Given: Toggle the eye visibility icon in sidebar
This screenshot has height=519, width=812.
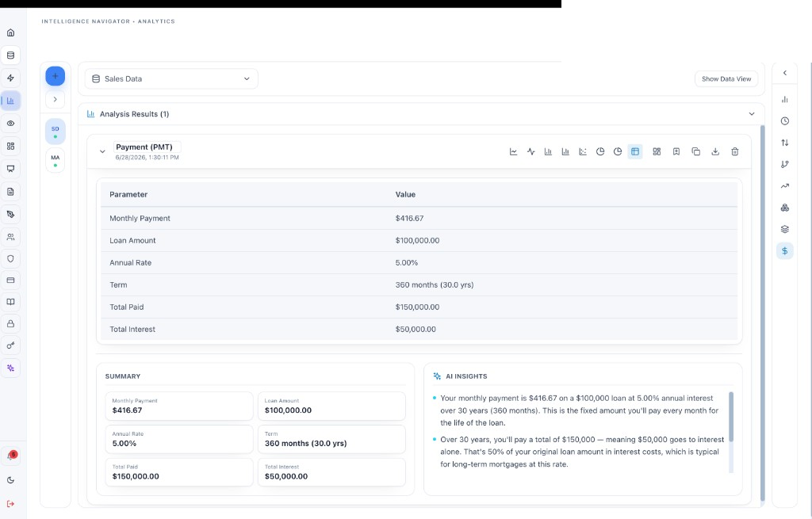Looking at the screenshot, I should pyautogui.click(x=10, y=123).
